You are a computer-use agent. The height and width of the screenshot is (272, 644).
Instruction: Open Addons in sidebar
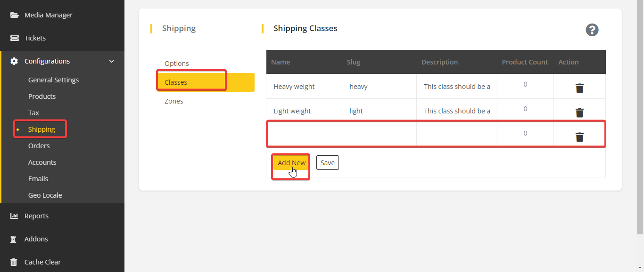(36, 239)
